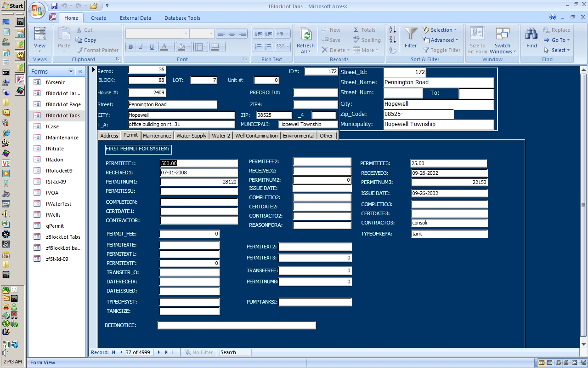Jump to first record in navigator
The width and height of the screenshot is (588, 368).
113,352
